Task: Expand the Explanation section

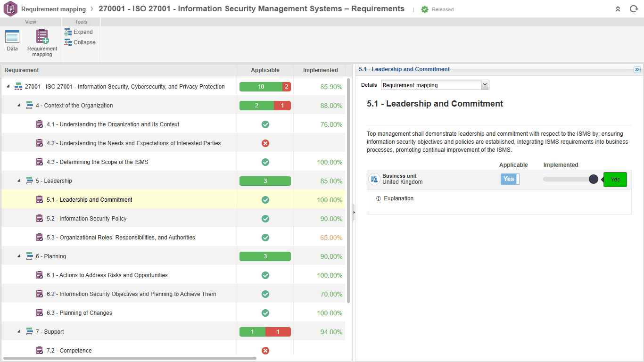Action: click(x=399, y=198)
